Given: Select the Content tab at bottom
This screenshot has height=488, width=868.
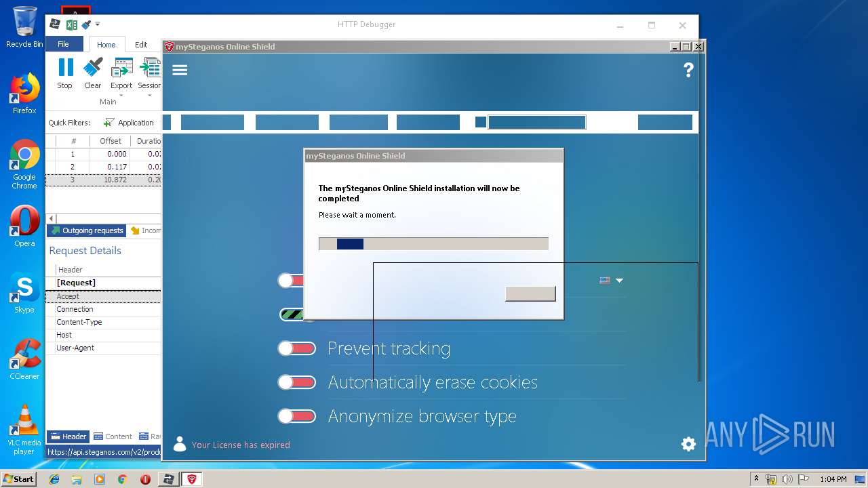Looking at the screenshot, I should tap(113, 436).
